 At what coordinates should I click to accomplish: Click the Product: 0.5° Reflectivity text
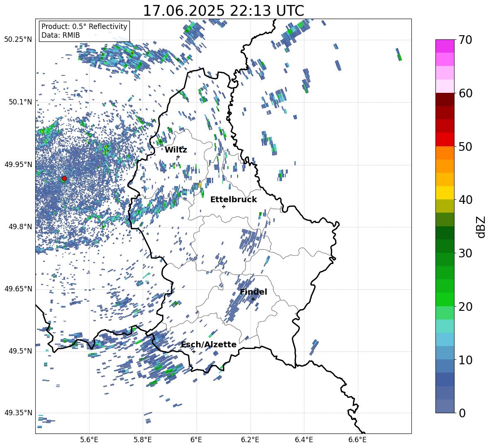click(x=84, y=26)
